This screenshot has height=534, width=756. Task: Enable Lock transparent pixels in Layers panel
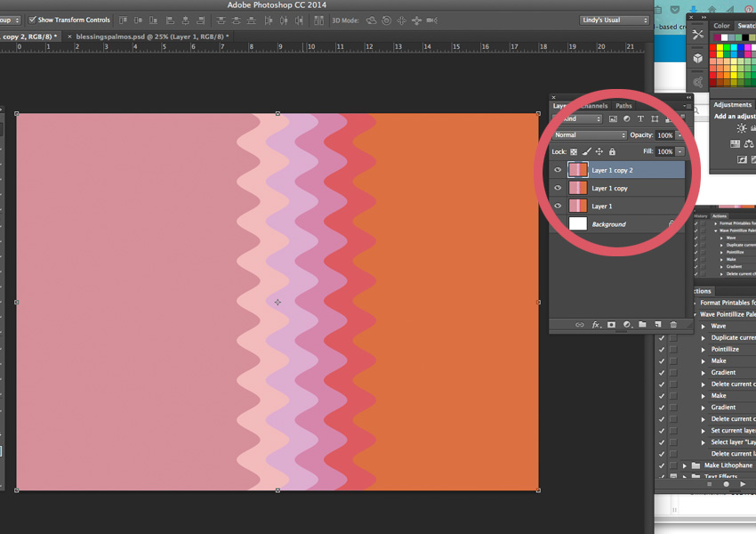click(x=575, y=151)
